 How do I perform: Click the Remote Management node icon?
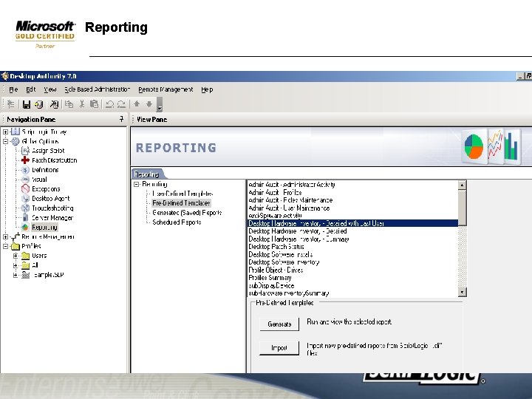tap(16, 236)
